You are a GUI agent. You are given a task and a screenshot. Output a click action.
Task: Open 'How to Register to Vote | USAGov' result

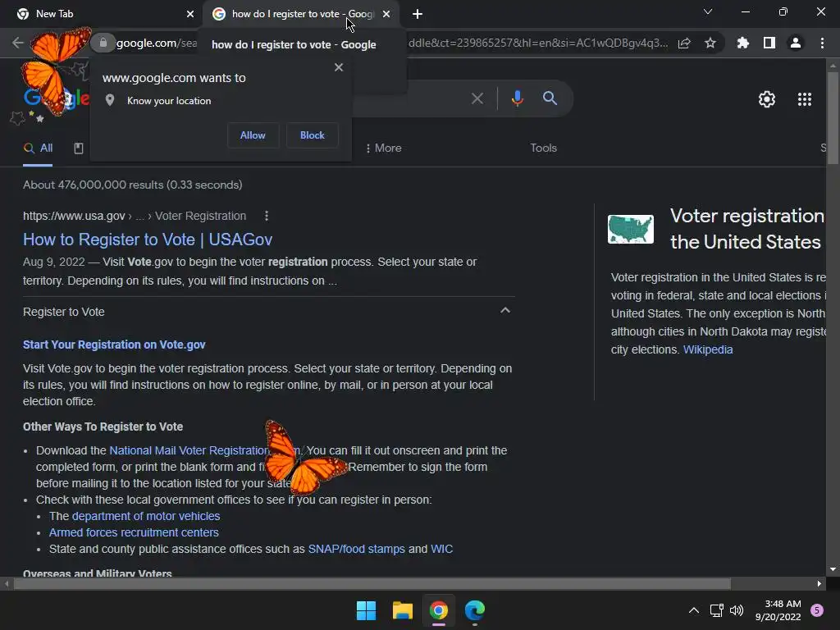[x=148, y=240]
